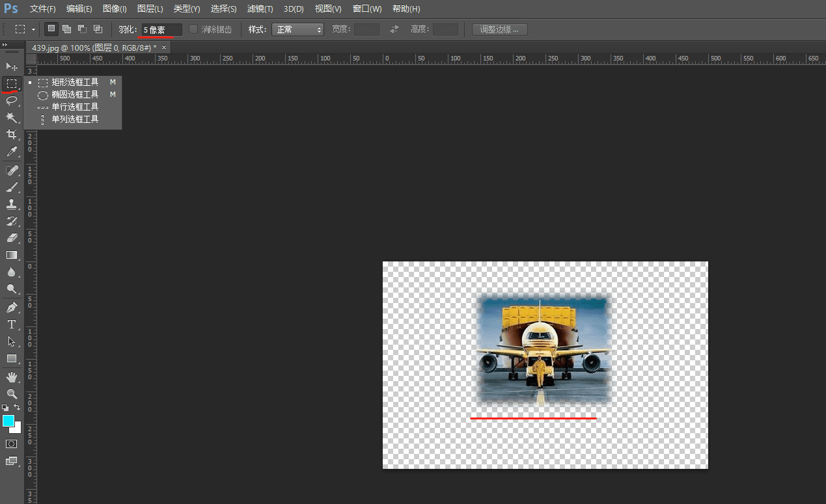The width and height of the screenshot is (826, 504).
Task: Choose 单列选框工具 from the flyout
Action: 73,120
